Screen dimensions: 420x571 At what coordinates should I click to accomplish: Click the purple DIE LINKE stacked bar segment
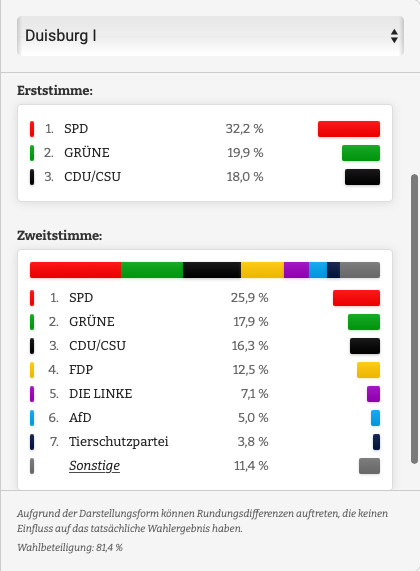[297, 270]
